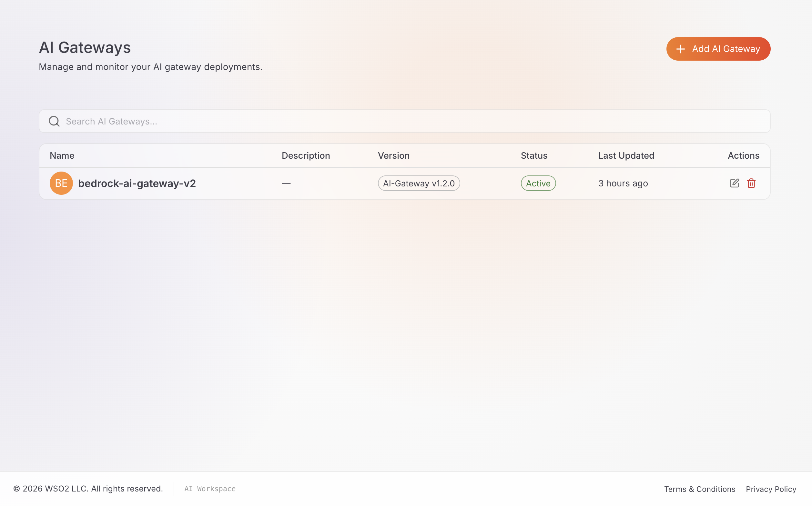The height and width of the screenshot is (506, 812).
Task: Click the edit icon for bedrock-ai-gateway-v2
Action: click(x=734, y=183)
